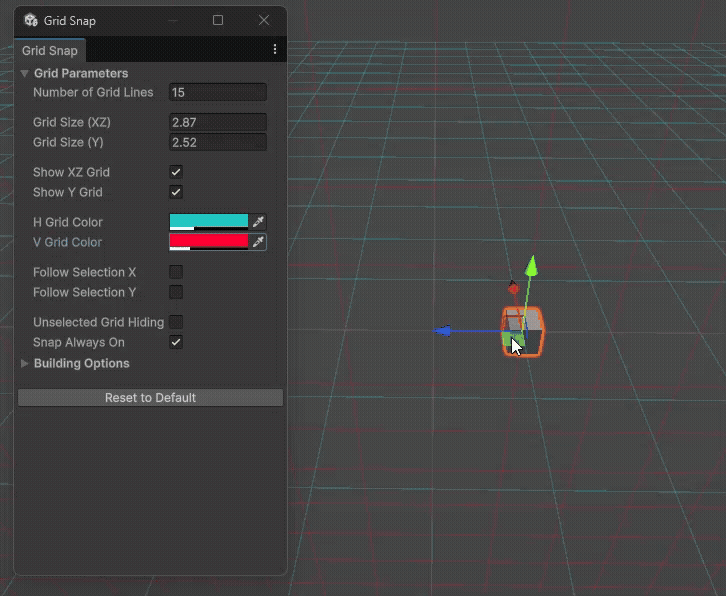Switch to the Grid Snap tab
Screen dimensions: 726x596
50,50
